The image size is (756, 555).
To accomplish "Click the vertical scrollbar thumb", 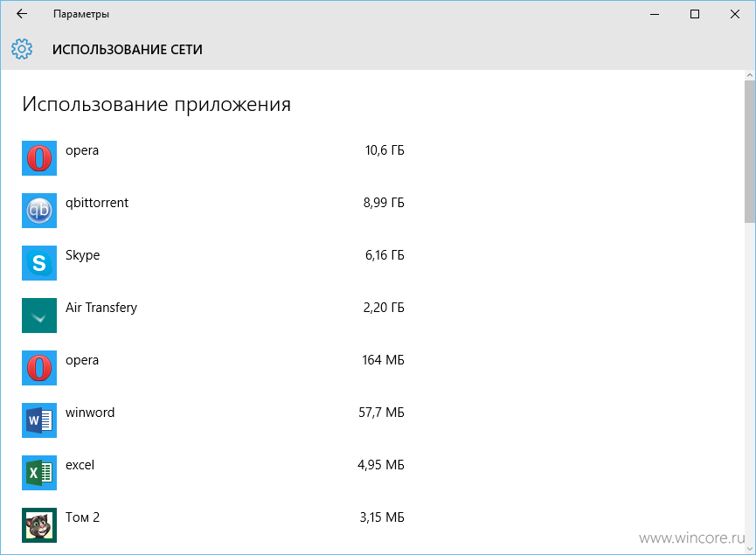I will click(750, 152).
